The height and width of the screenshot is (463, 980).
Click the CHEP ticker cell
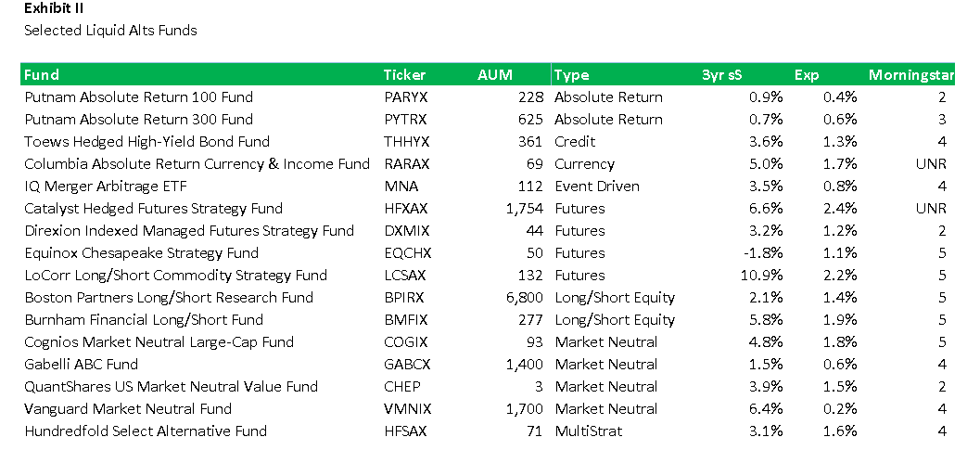(x=401, y=387)
